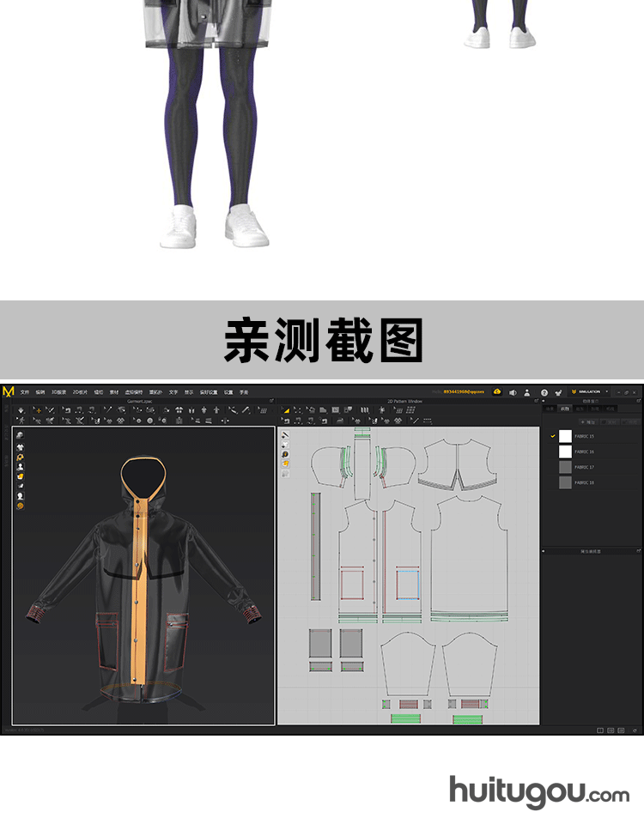This screenshot has height=824, width=644.
Task: Click the Marvelous Designer logo icon
Action: pyautogui.click(x=9, y=391)
